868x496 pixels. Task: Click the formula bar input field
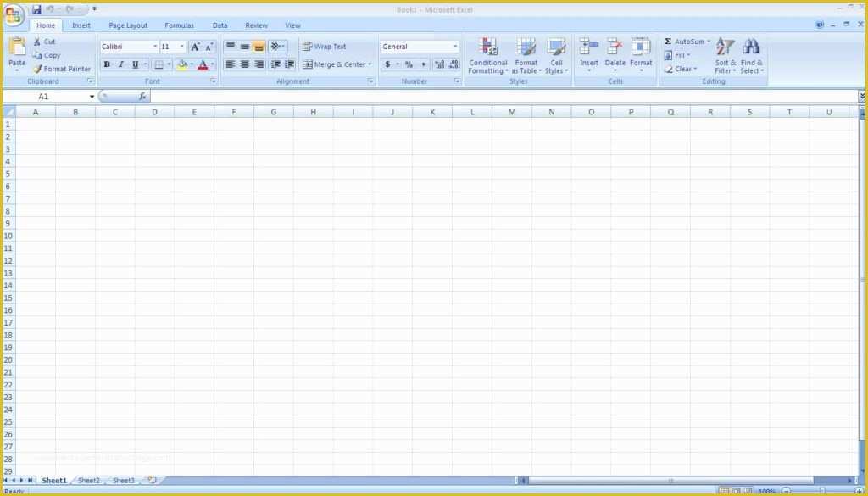point(504,97)
